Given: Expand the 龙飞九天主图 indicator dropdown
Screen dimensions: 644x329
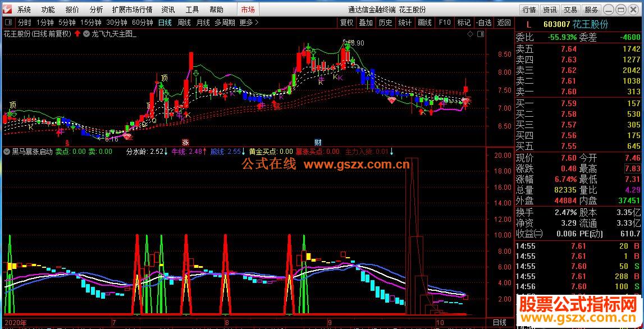Looking at the screenshot, I should (x=86, y=34).
